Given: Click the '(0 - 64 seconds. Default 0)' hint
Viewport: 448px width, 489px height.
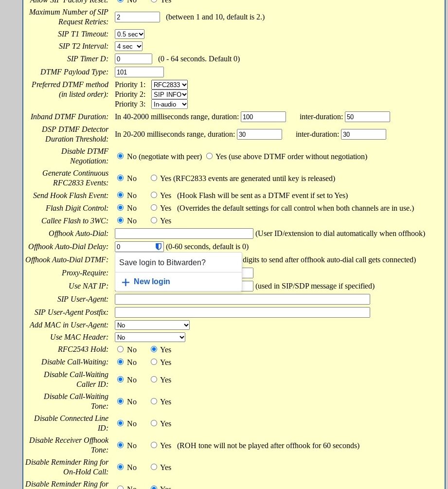Looking at the screenshot, I should click(x=199, y=59).
